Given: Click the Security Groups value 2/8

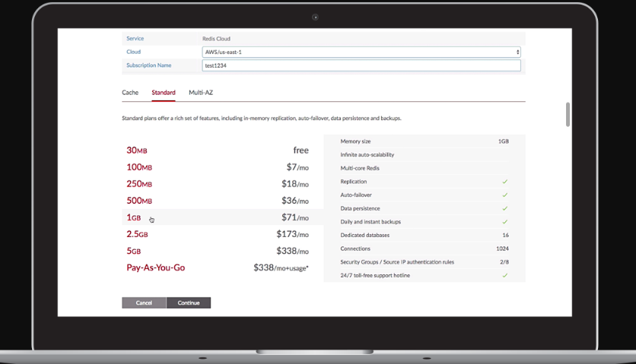Looking at the screenshot, I should pos(504,262).
